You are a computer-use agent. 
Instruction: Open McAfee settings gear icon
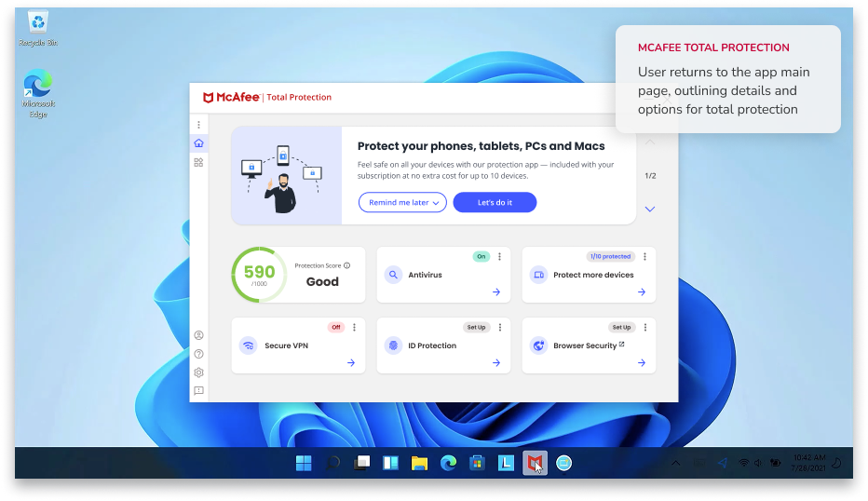198,372
